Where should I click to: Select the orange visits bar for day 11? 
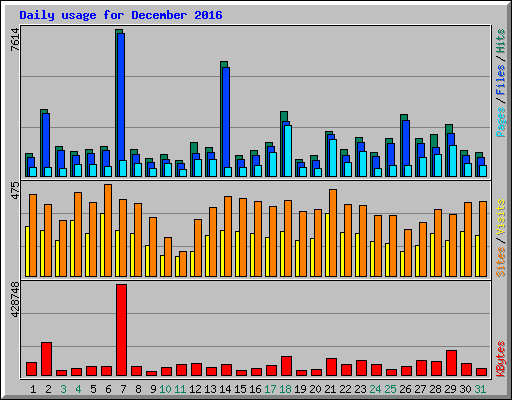click(183, 264)
